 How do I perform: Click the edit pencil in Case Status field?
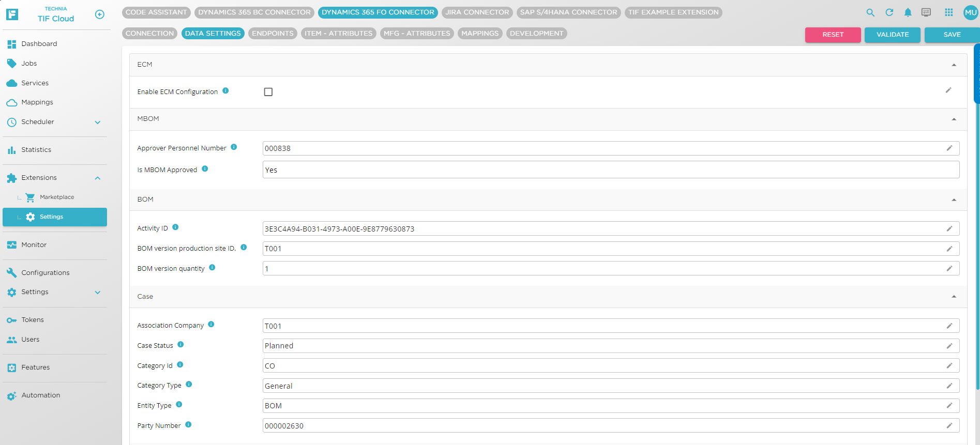[949, 346]
